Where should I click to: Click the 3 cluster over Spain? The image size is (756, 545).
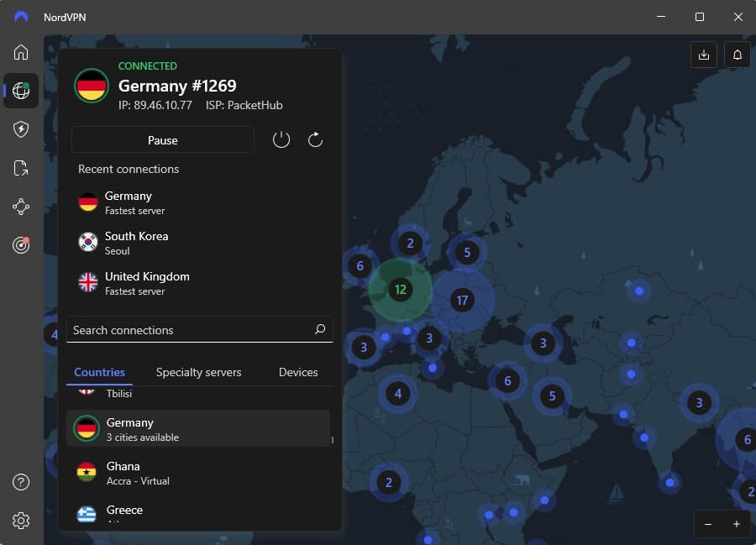click(x=364, y=348)
